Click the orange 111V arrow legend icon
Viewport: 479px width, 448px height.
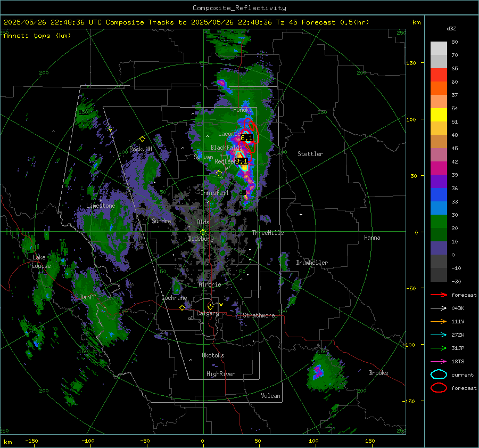[x=439, y=321]
